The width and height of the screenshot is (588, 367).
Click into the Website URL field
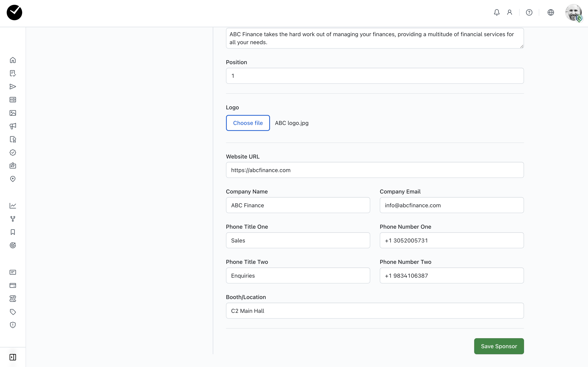375,170
